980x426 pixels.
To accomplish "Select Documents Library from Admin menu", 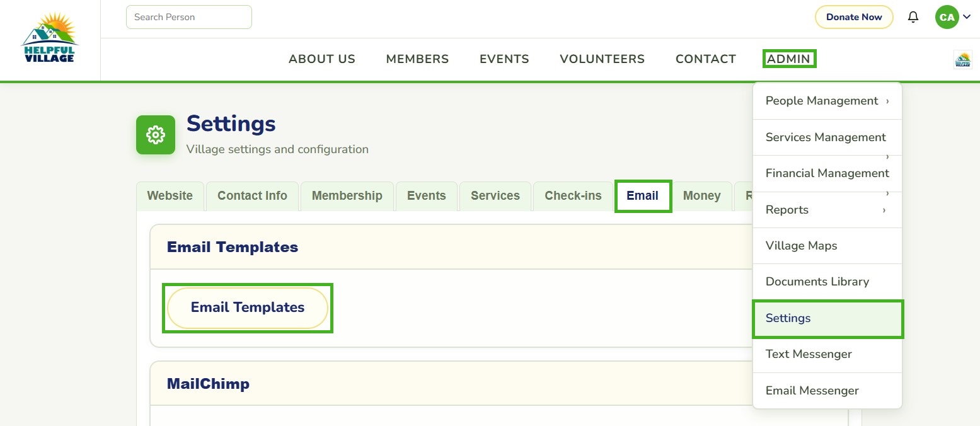I will pos(827,282).
